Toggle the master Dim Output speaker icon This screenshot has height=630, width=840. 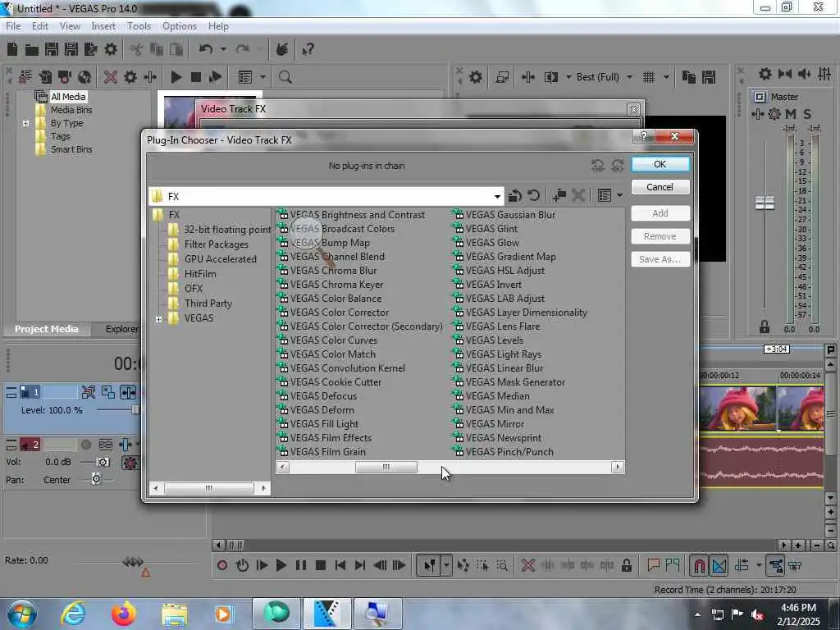(804, 74)
